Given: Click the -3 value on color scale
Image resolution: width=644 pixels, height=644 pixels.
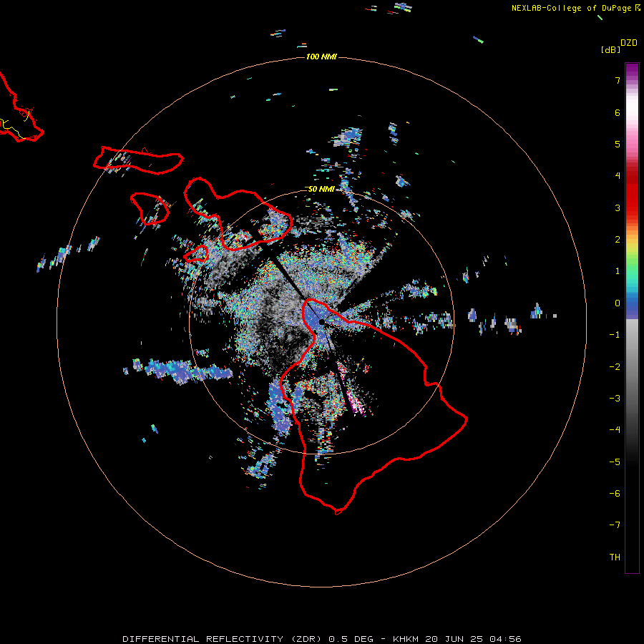Looking at the screenshot, I should tap(615, 399).
